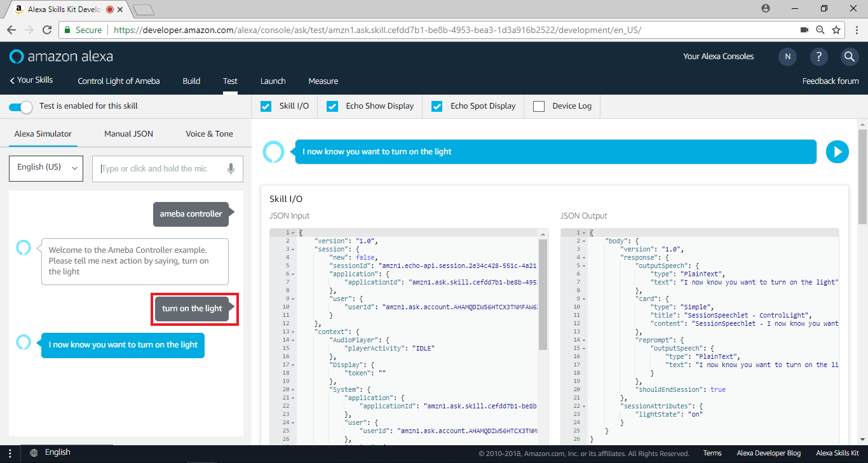The height and width of the screenshot is (463, 868).
Task: Open the Alexa Developer Blog link
Action: click(x=769, y=453)
